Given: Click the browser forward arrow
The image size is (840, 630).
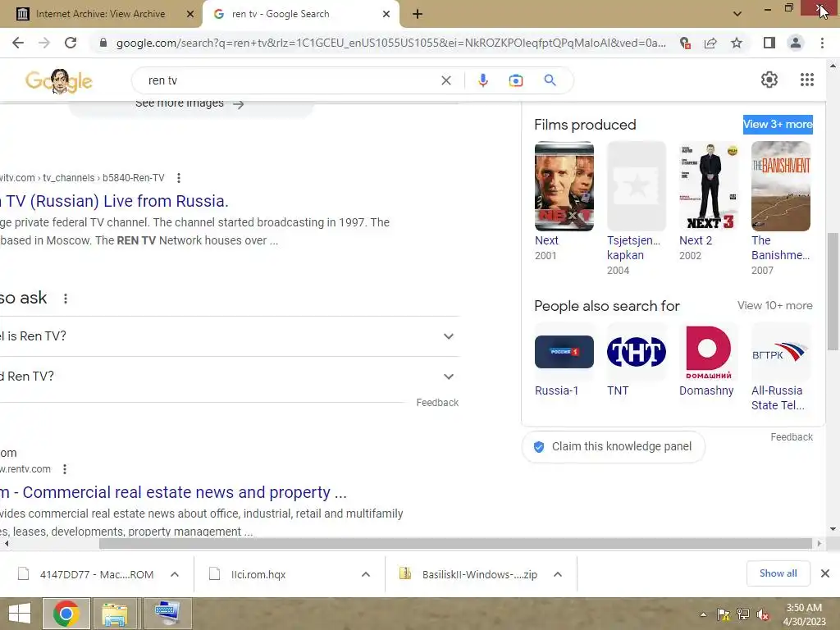Looking at the screenshot, I should (x=44, y=43).
